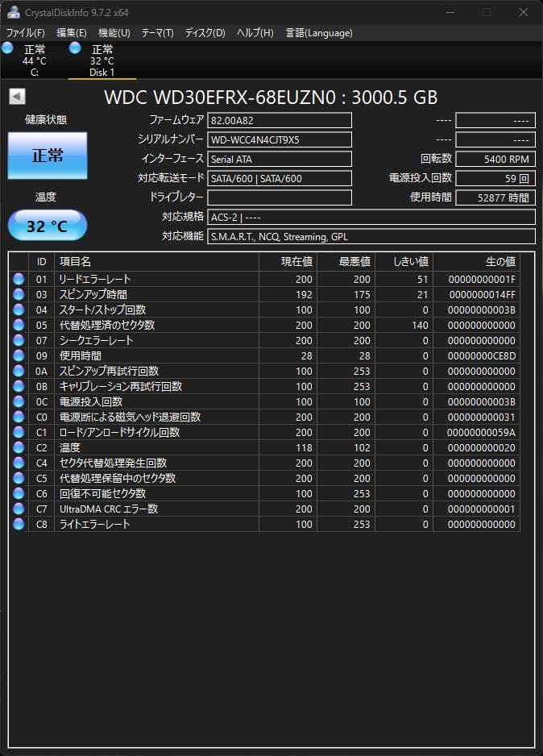Click status orb of C8 ライトエラーレート row
This screenshot has height=756, width=543.
click(19, 524)
